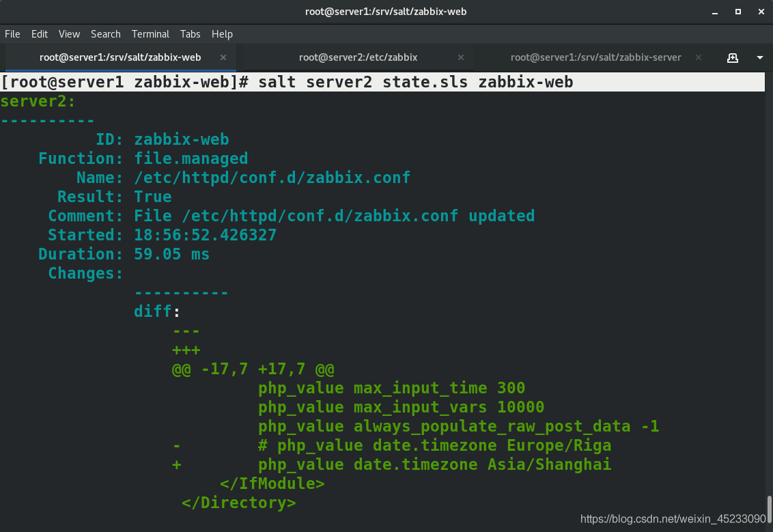Switch to root@server1:/srv/salt/zabbix-web tab

(120, 57)
